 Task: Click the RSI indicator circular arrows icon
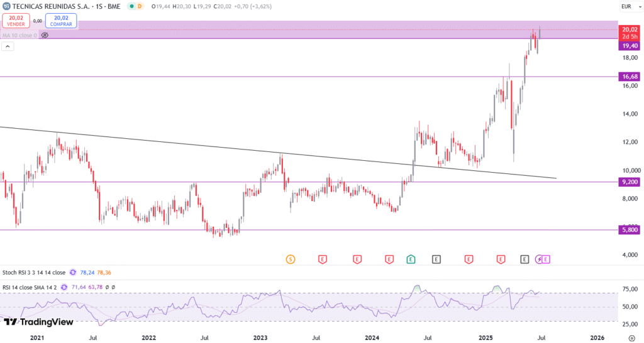pos(64,287)
